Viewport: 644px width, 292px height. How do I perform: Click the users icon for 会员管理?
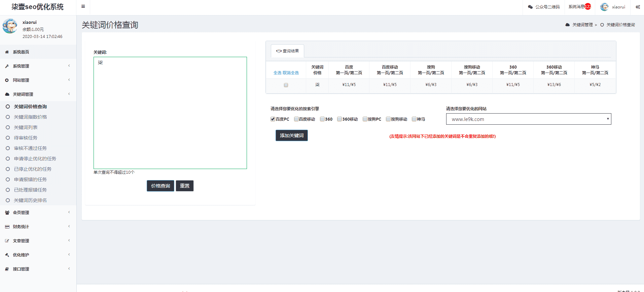pos(7,213)
